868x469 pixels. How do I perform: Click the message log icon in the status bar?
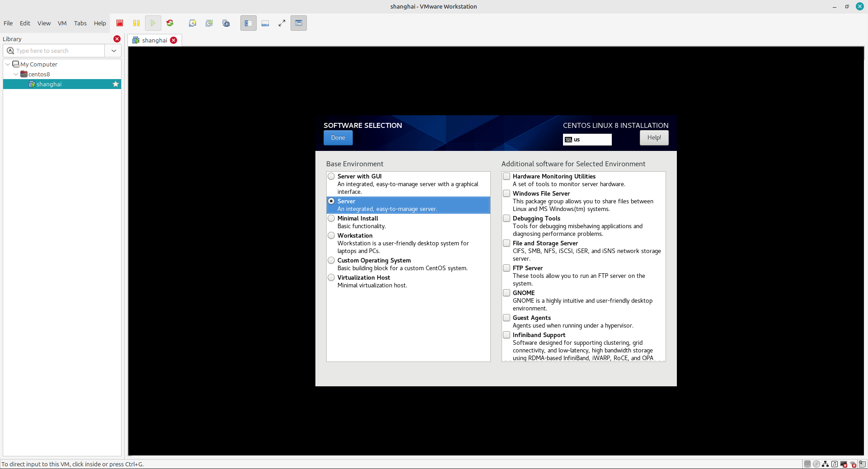[x=863, y=464]
